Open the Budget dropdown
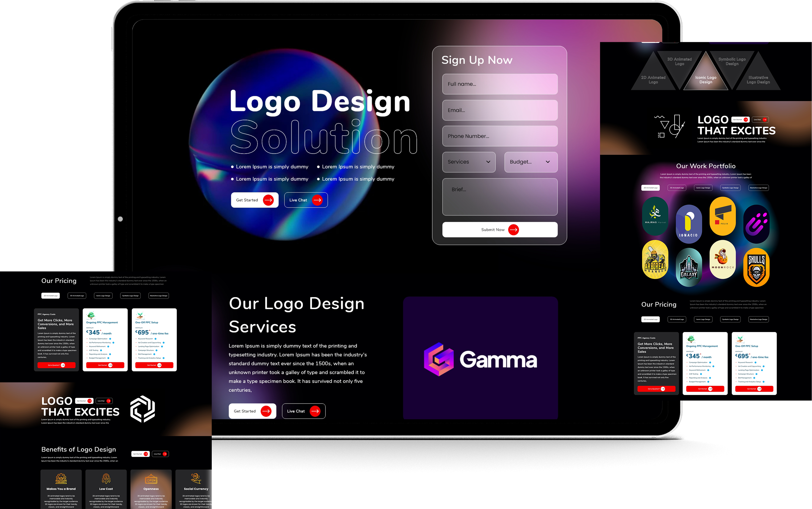 pos(531,162)
